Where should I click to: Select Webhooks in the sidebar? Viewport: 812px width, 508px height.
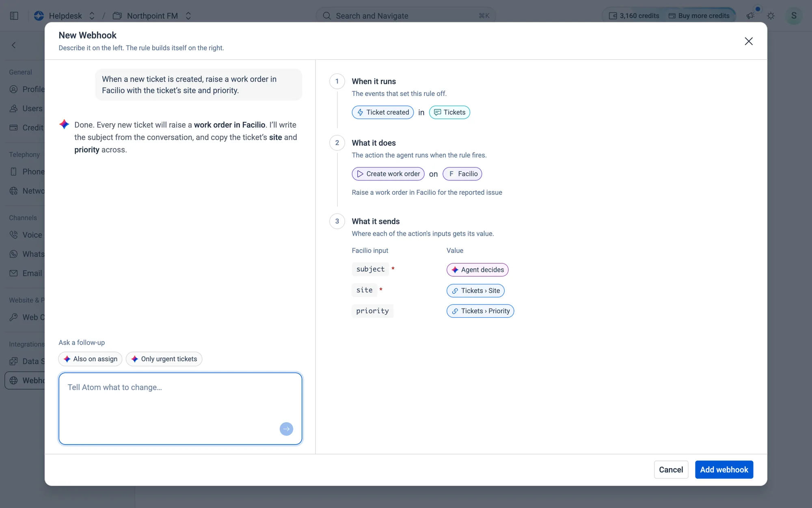click(25, 380)
